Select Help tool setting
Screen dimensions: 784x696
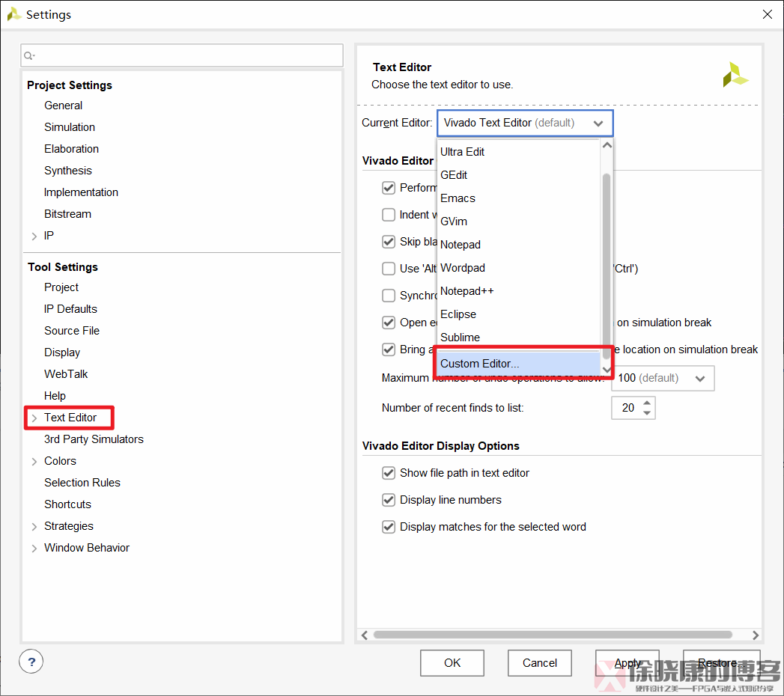pyautogui.click(x=55, y=396)
